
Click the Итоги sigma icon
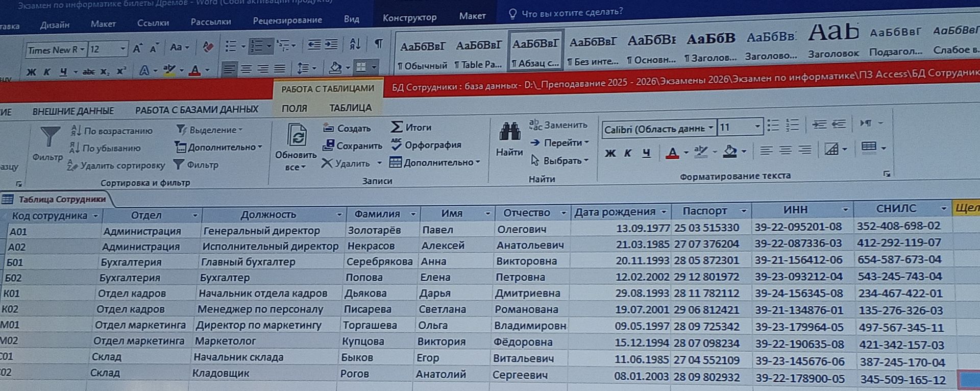point(397,127)
